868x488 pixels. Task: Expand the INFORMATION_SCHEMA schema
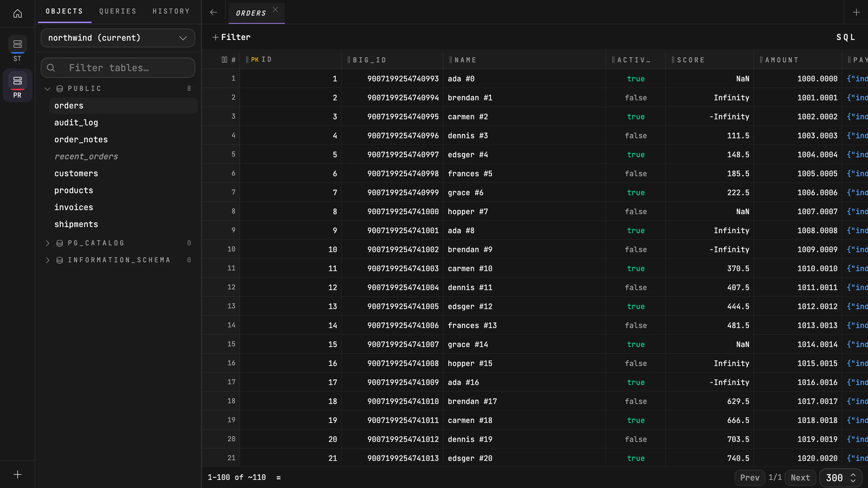pyautogui.click(x=47, y=260)
